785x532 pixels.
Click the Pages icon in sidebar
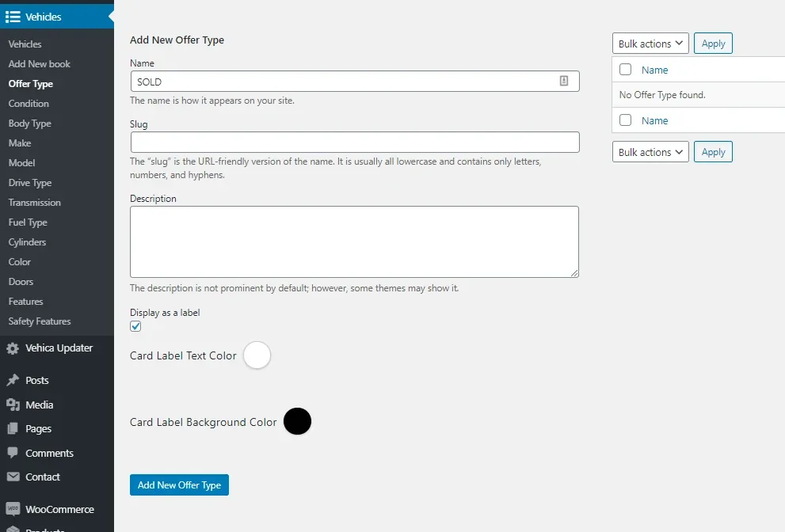click(13, 429)
